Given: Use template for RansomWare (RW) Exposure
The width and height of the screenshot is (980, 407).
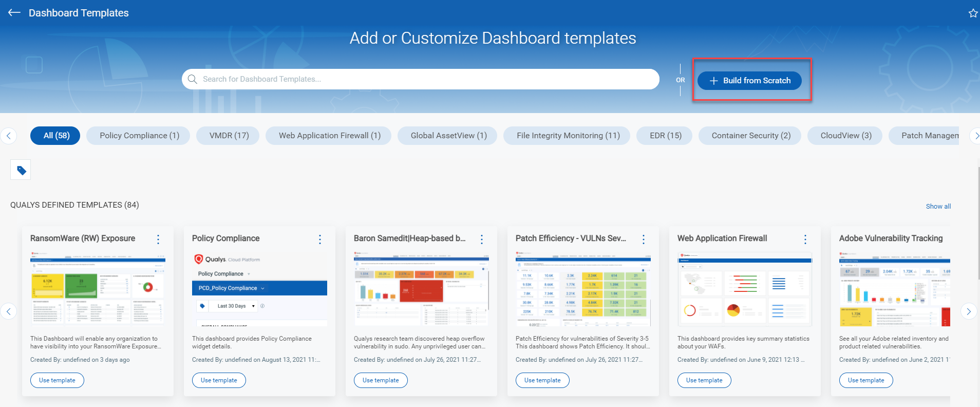Looking at the screenshot, I should click(x=57, y=380).
